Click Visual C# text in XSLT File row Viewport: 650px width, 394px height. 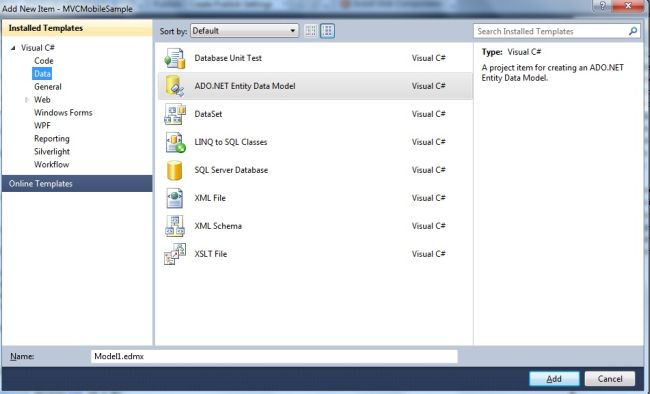(x=428, y=254)
